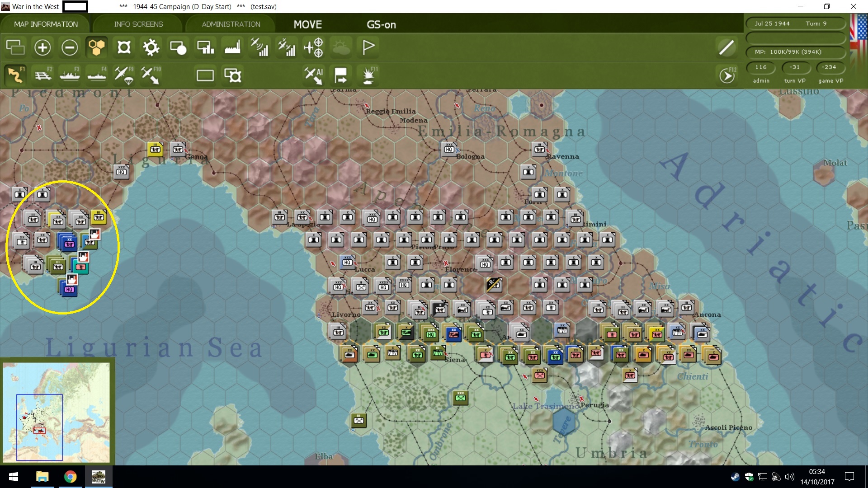
Task: Toggle the weather overlay icon
Action: (341, 47)
